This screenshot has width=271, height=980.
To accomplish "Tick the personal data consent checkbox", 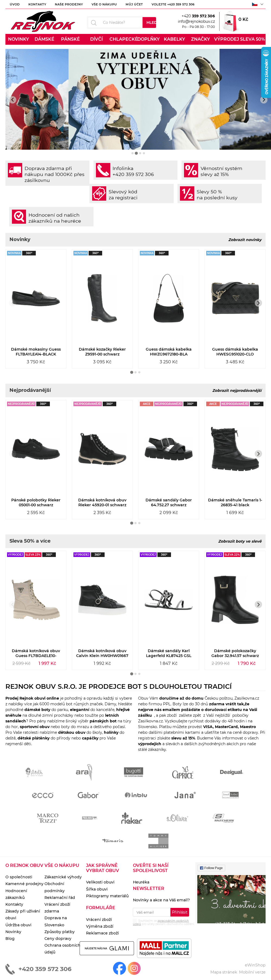I will click(134, 921).
